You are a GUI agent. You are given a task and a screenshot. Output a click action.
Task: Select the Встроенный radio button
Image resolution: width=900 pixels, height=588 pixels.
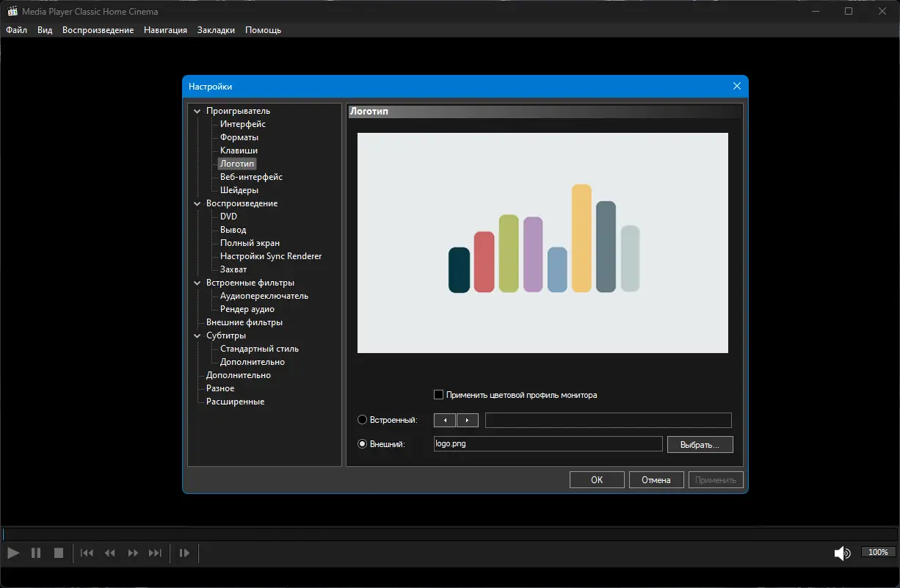362,420
